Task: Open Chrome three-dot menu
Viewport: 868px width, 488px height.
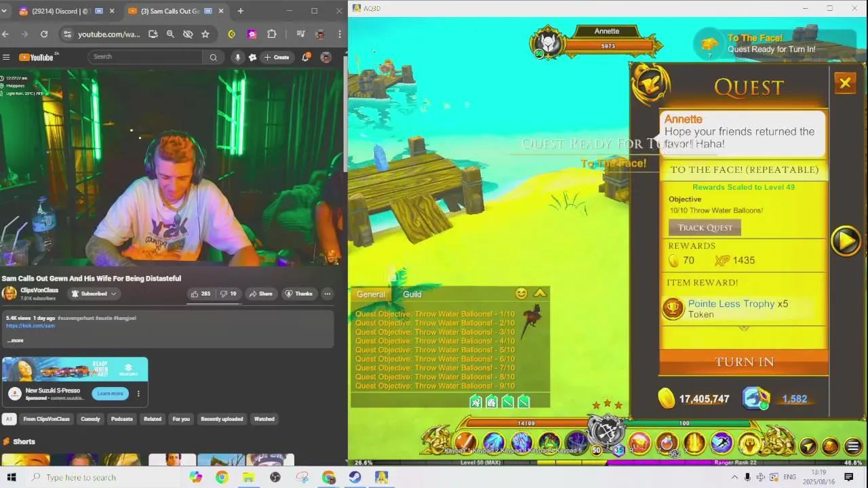Action: click(x=340, y=34)
